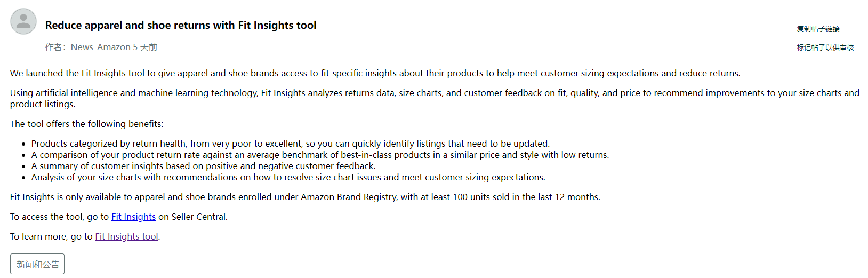Open the post title about Fit Insights tool

pyautogui.click(x=180, y=25)
